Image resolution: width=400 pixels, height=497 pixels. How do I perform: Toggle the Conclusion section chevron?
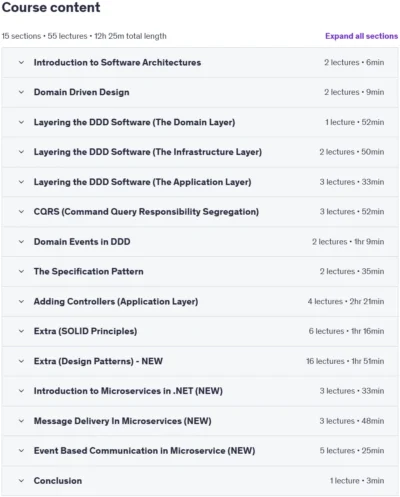point(21,481)
